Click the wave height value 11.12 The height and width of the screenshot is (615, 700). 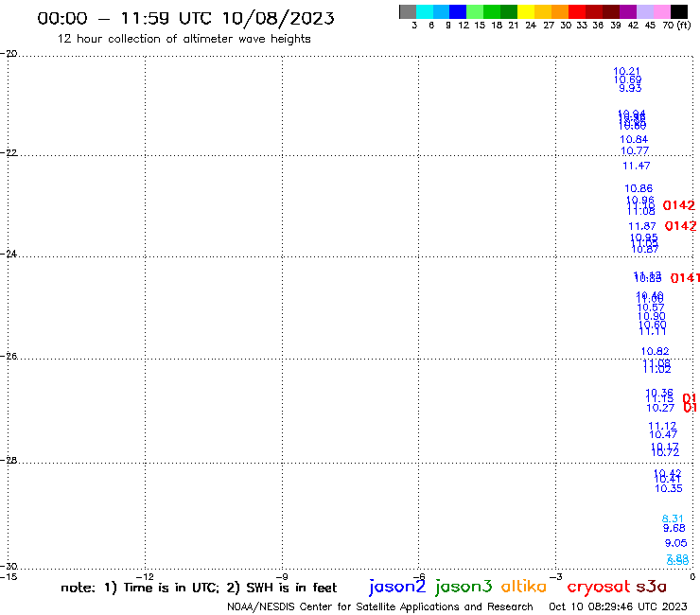(x=662, y=426)
